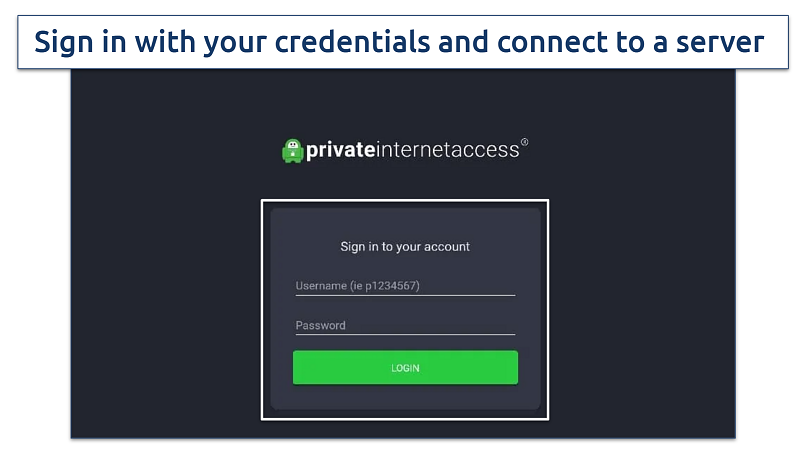
Task: Click the "internetaccess" text in the logo
Action: coord(447,150)
